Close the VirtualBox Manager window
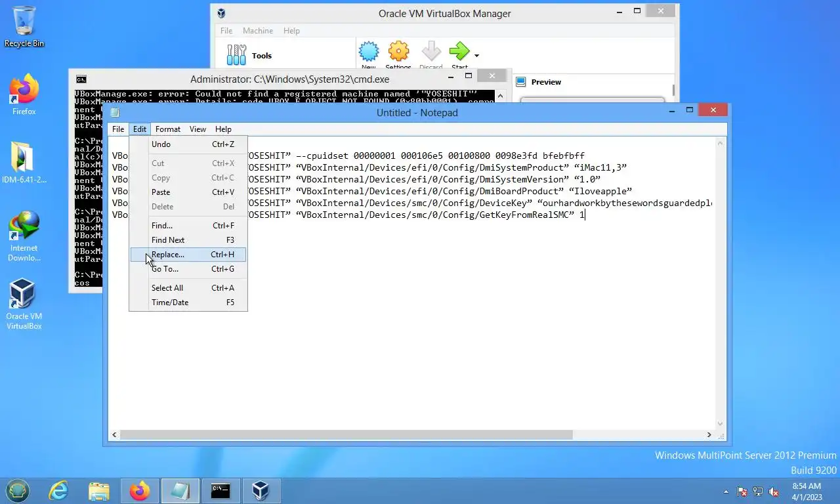840x504 pixels. coord(661,11)
